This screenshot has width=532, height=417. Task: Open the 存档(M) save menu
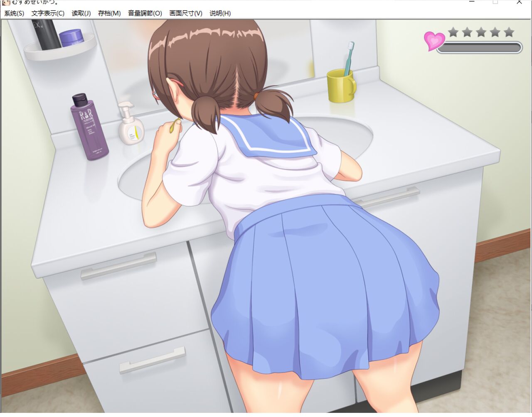(x=109, y=13)
